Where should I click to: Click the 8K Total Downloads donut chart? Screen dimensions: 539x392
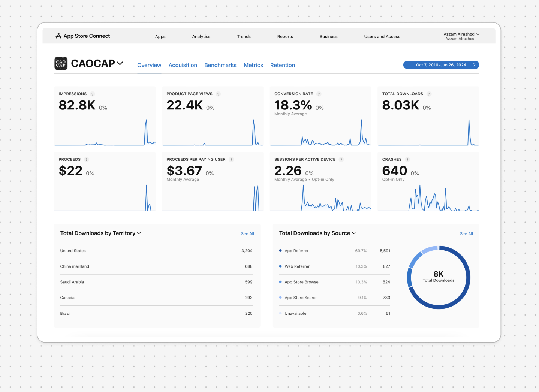tap(439, 277)
